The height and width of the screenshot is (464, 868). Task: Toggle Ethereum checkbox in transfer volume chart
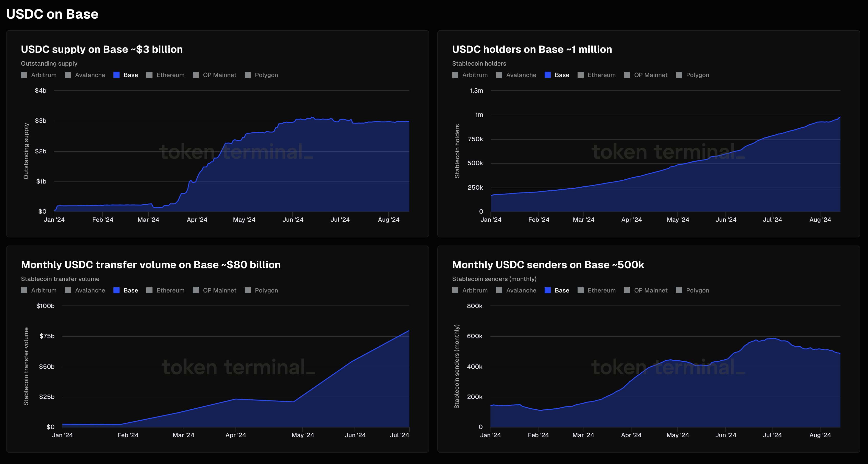click(149, 290)
